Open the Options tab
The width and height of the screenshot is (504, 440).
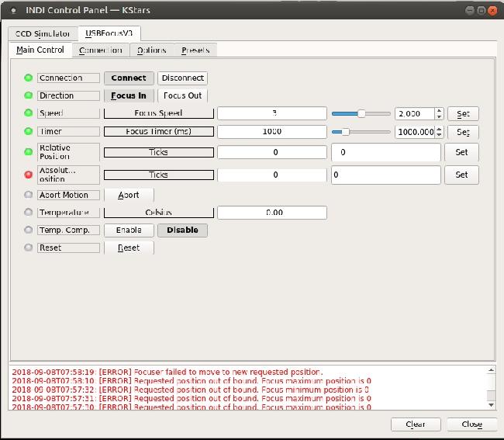[152, 50]
